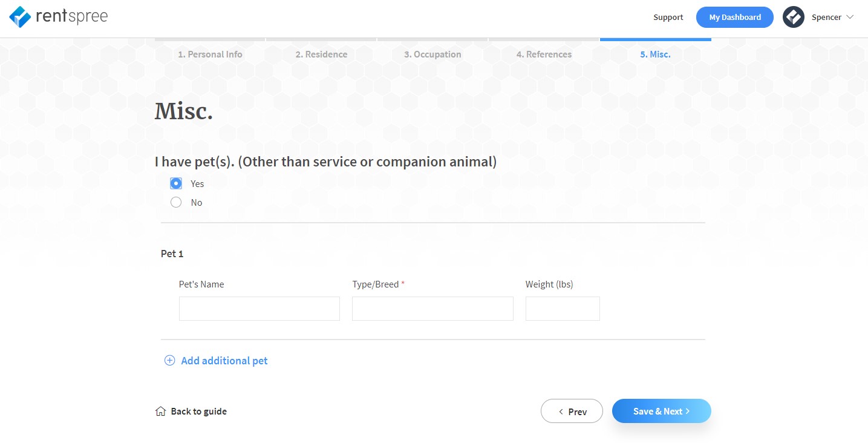Click the plus icon to add additional pet
The width and height of the screenshot is (868, 443).
[x=169, y=360]
